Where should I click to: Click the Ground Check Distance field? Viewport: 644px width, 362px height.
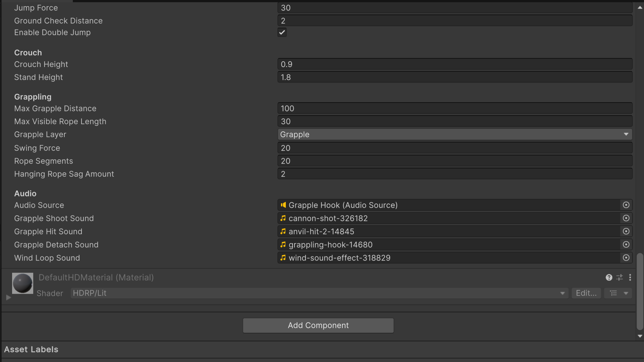[455, 21]
